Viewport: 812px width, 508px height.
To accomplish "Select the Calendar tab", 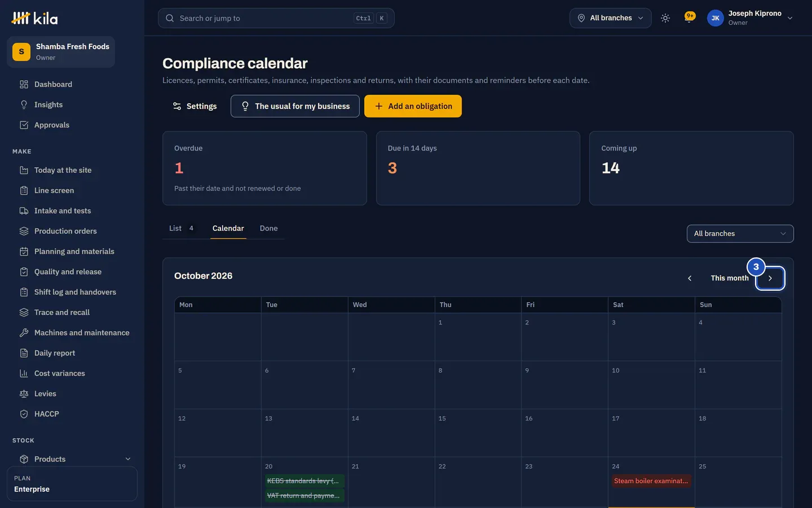I will 228,228.
